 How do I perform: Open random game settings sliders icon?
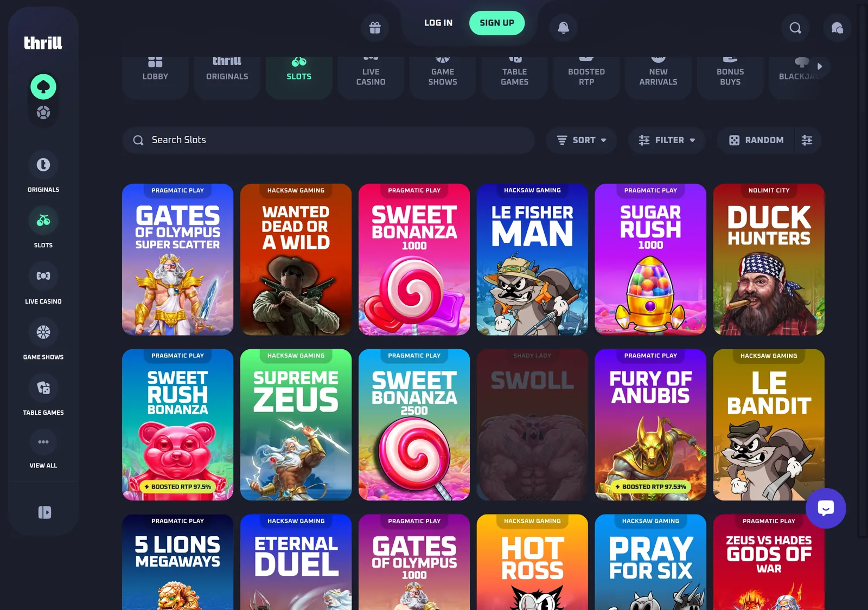[x=807, y=140]
